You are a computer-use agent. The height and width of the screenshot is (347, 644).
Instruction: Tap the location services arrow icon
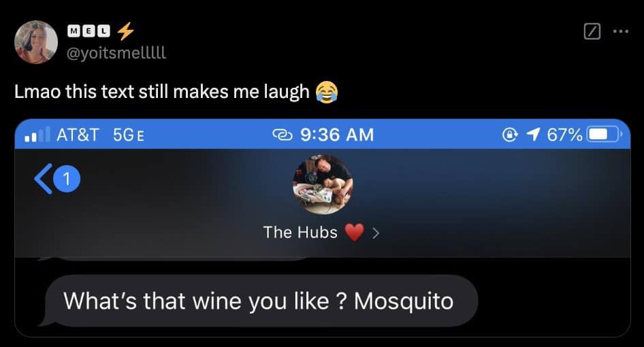[533, 134]
